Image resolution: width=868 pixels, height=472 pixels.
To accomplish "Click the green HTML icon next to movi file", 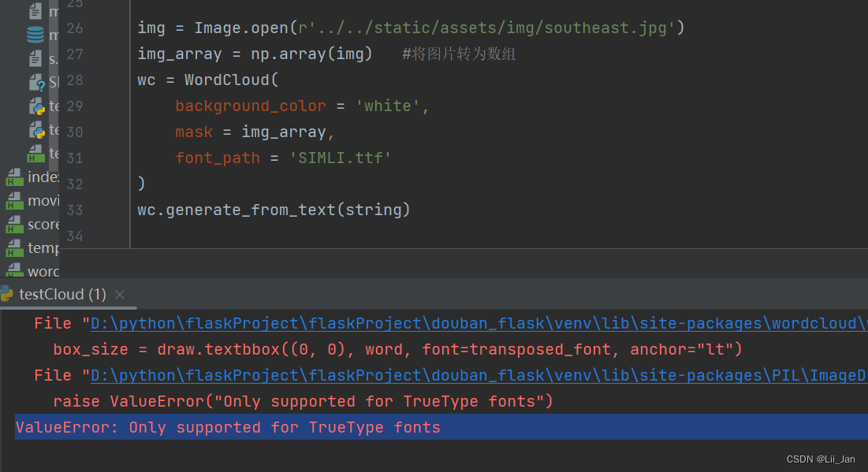I will coord(16,200).
